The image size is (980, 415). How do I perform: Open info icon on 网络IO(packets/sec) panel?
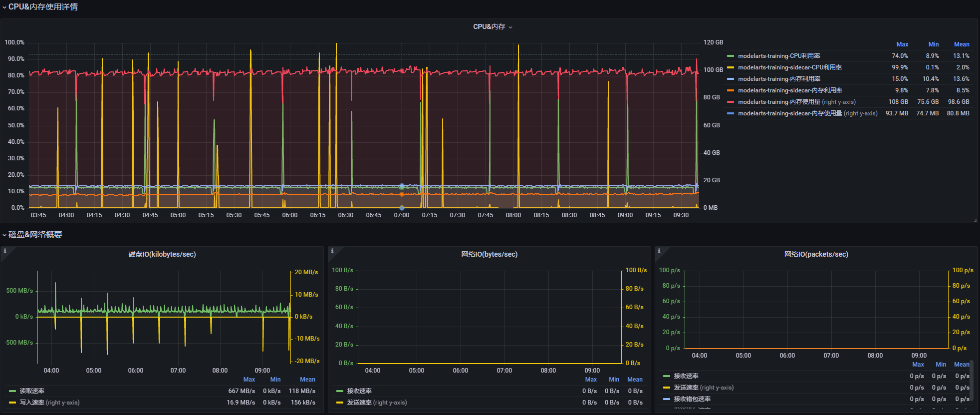click(659, 251)
